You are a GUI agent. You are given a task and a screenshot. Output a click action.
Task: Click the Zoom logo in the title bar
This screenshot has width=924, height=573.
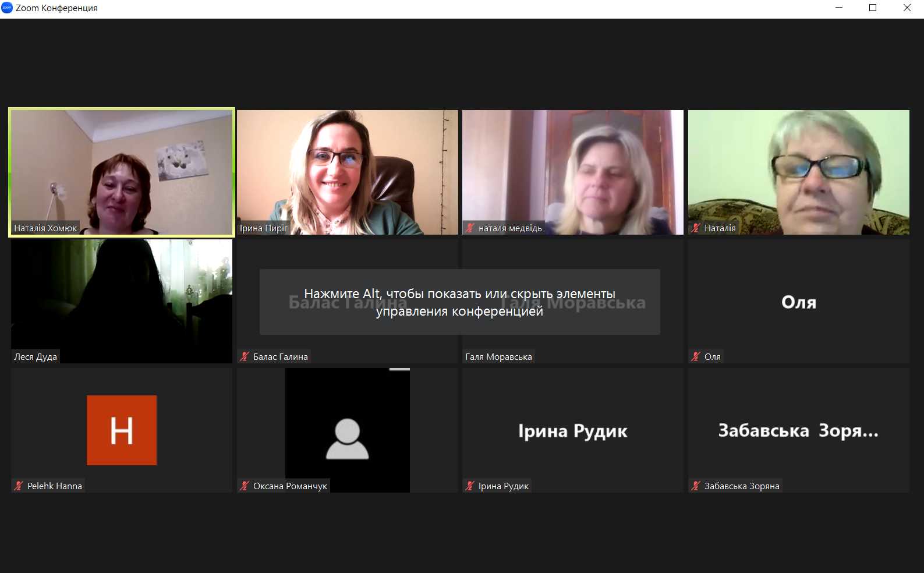pyautogui.click(x=7, y=8)
